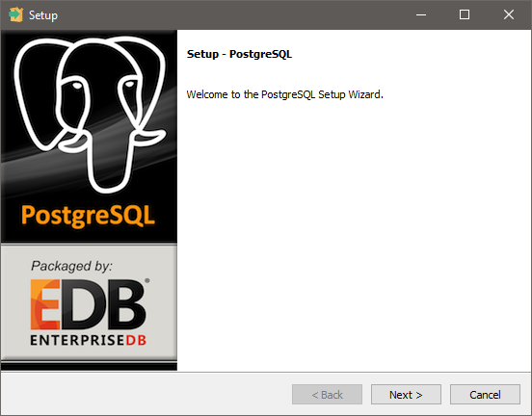Click the black strip below the EnterpriseDB panel
The image size is (532, 416).
coord(89,366)
